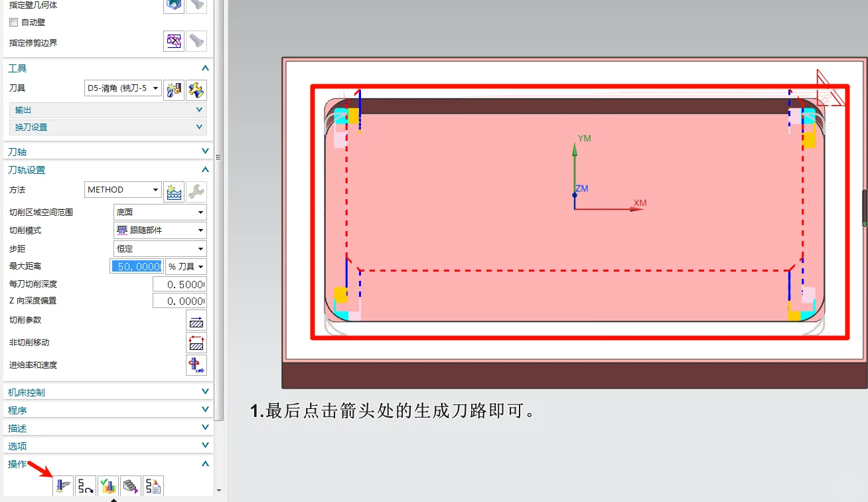Open tool edit with the wrench icon
Screen dimensions: 868x502
tap(196, 90)
